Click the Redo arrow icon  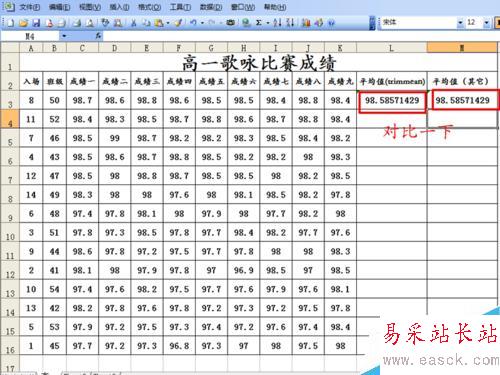tap(211, 23)
